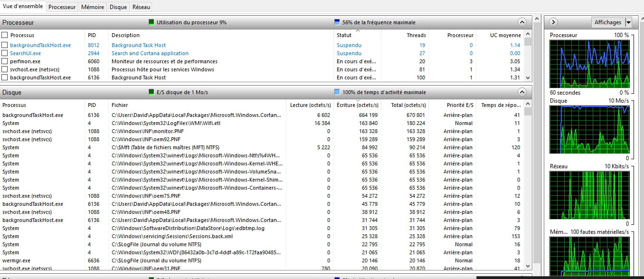This screenshot has width=644, height=279.
Task: Click description 'Search and Cortana application'
Action: tap(150, 53)
